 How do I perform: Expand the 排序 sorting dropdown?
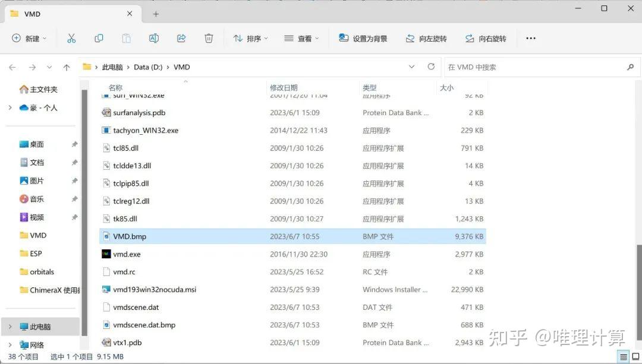tap(250, 37)
